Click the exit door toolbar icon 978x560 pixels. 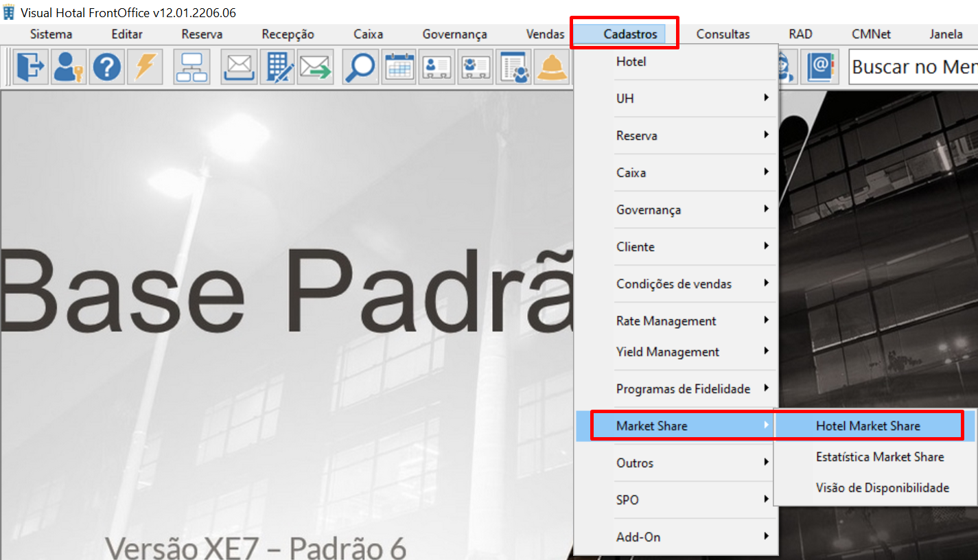click(x=31, y=67)
